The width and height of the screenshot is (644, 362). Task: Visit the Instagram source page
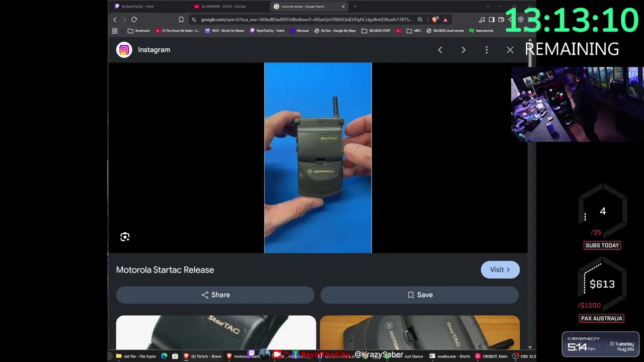coord(500,269)
